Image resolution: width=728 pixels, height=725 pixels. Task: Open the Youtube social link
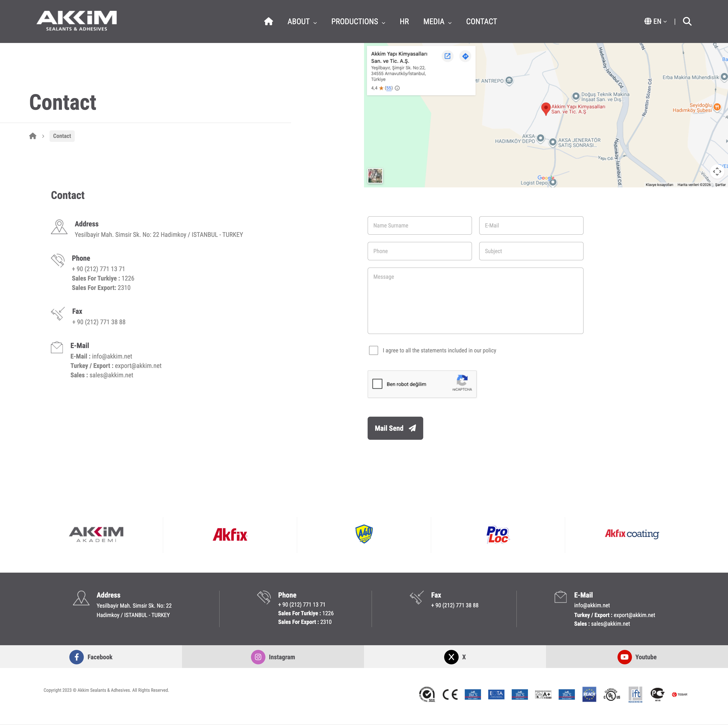click(x=637, y=657)
